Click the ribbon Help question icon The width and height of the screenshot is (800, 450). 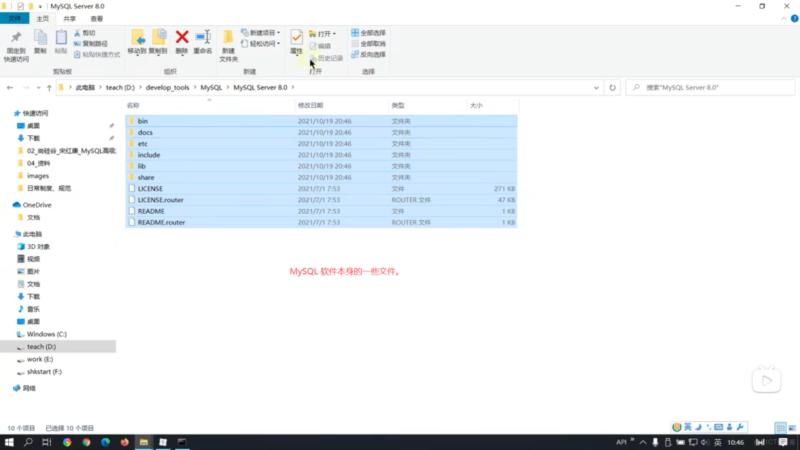[794, 18]
